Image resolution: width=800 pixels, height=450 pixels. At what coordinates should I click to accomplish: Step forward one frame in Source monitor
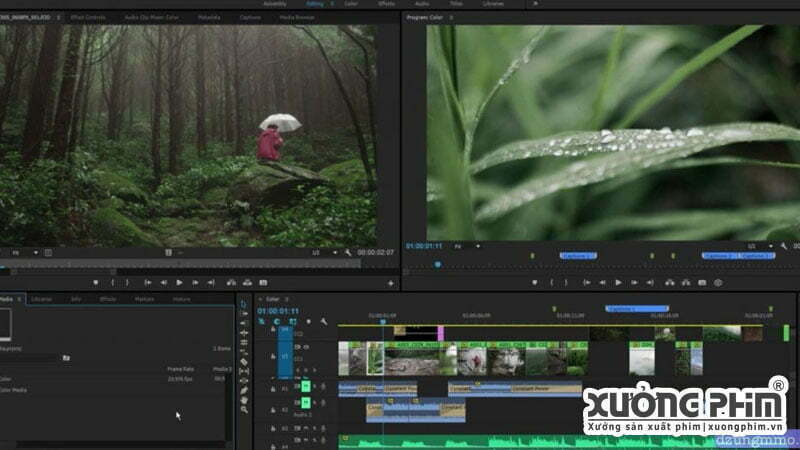coord(195,283)
